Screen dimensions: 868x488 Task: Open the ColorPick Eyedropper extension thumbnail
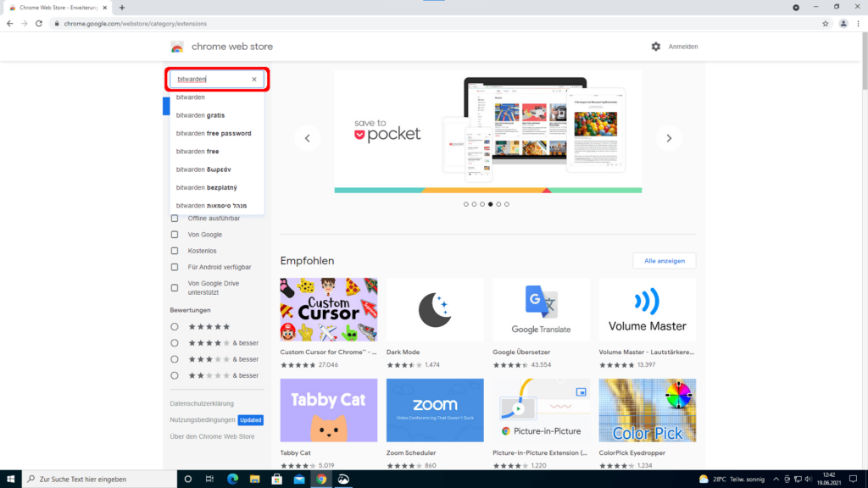point(648,410)
